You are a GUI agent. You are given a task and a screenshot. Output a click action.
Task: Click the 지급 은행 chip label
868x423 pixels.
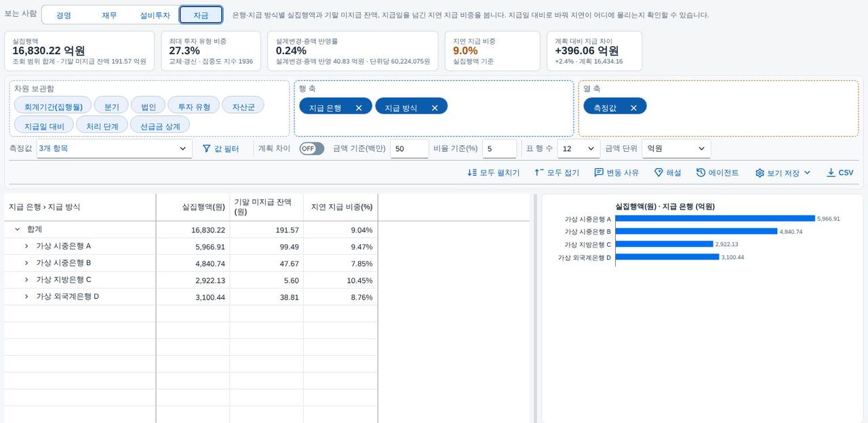(325, 108)
